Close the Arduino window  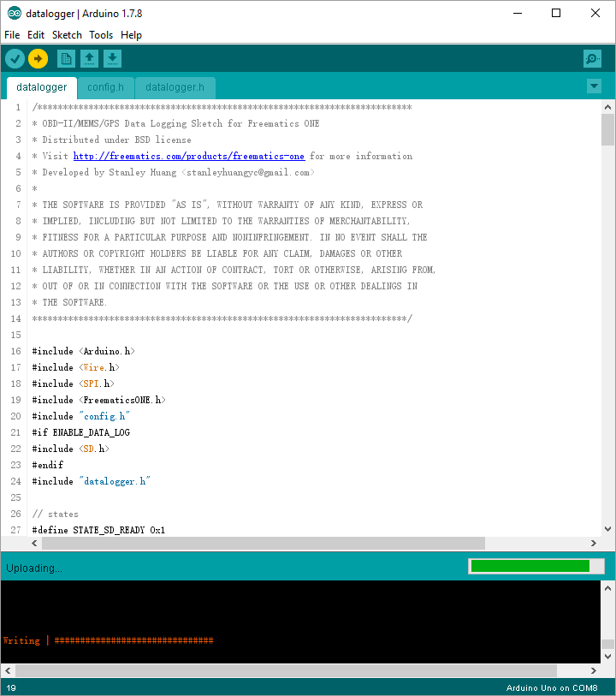pos(595,14)
